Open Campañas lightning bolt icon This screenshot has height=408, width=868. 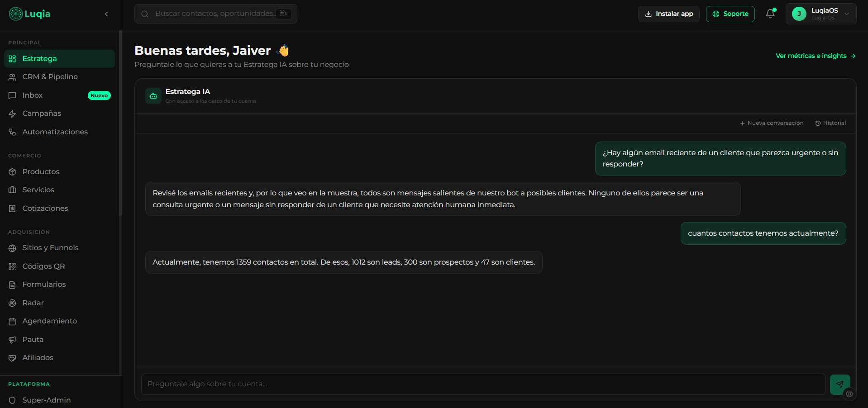12,114
